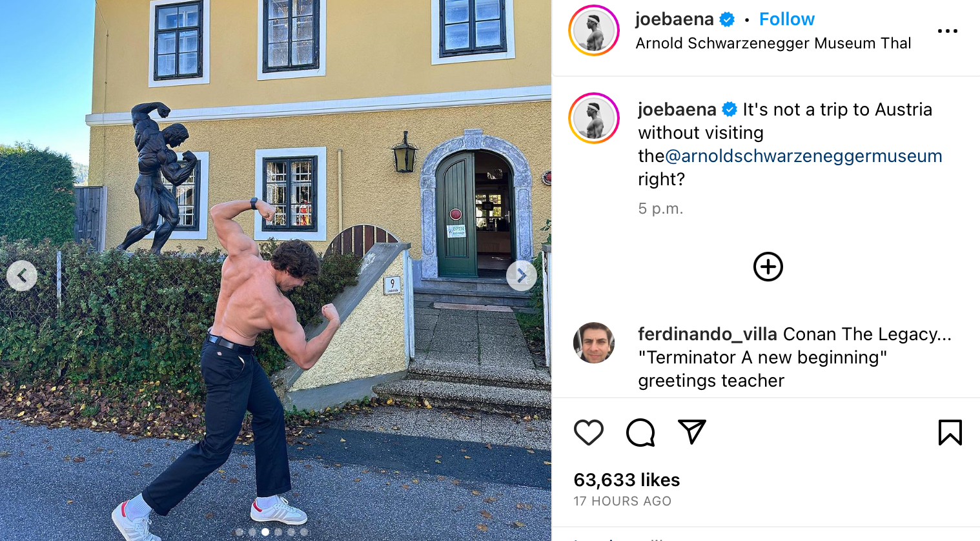980x541 pixels.
Task: Open ferdinando_villa's profile picture
Action: click(x=594, y=343)
